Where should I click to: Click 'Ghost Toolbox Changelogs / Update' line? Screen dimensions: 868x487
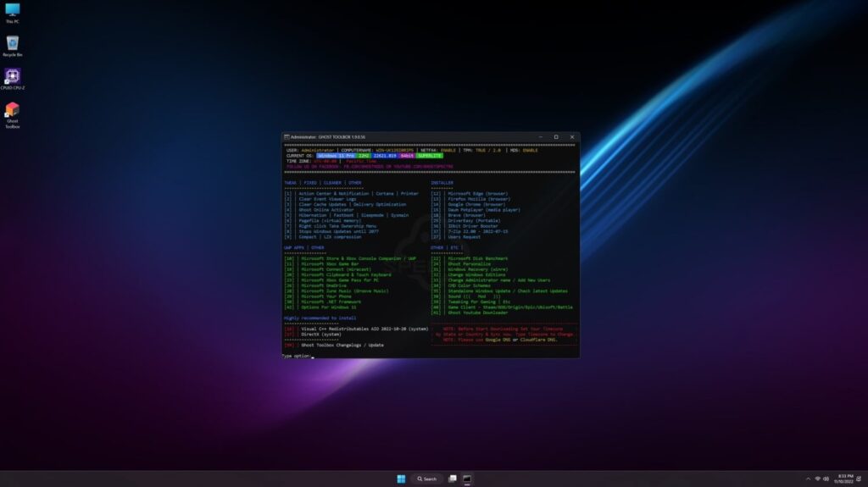coord(334,346)
